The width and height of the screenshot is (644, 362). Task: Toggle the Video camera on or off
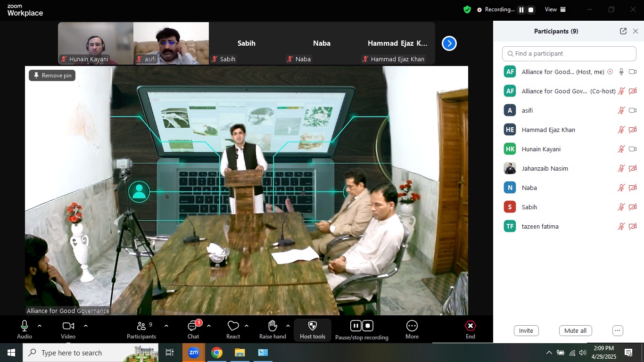(68, 326)
